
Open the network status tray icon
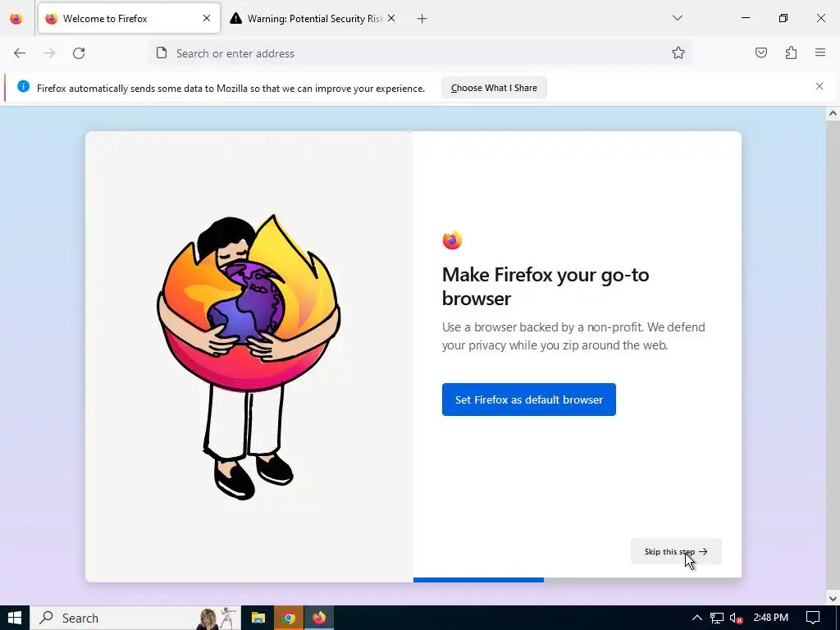[717, 618]
